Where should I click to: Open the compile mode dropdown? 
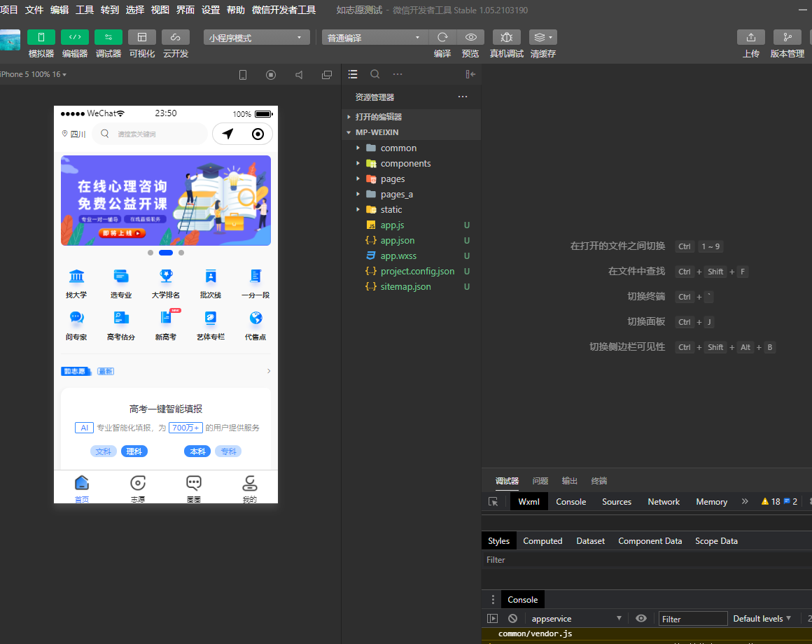[x=375, y=37]
